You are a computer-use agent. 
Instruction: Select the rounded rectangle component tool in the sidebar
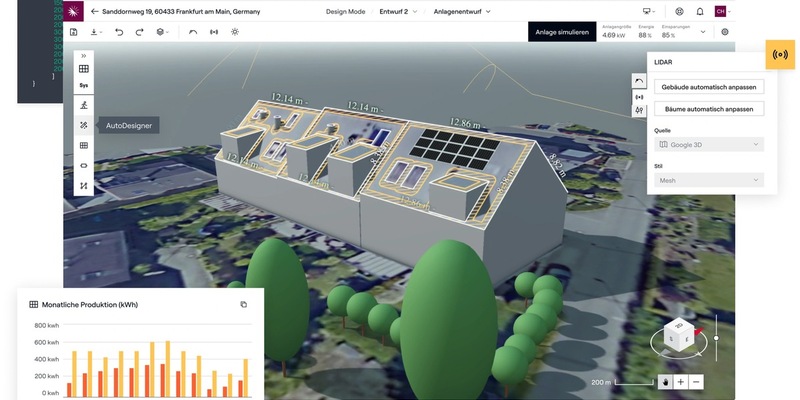pos(84,166)
